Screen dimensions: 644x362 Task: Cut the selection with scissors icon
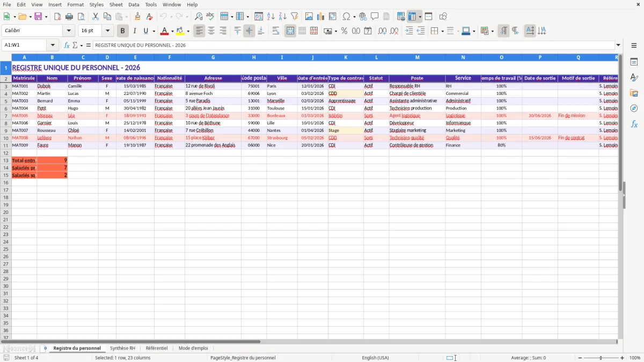click(95, 17)
